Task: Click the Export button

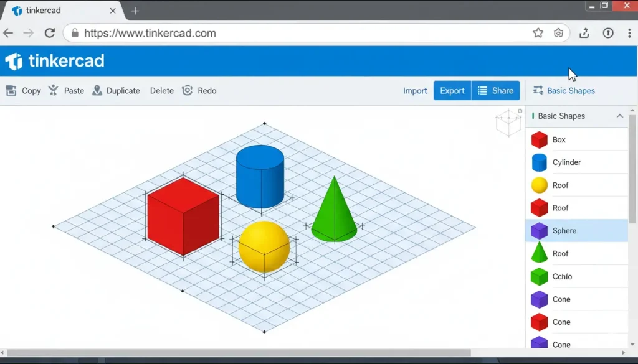Action: coord(452,91)
